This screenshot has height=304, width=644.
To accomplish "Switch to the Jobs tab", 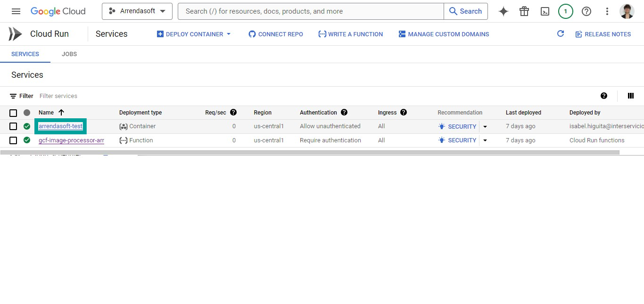I will pyautogui.click(x=69, y=54).
